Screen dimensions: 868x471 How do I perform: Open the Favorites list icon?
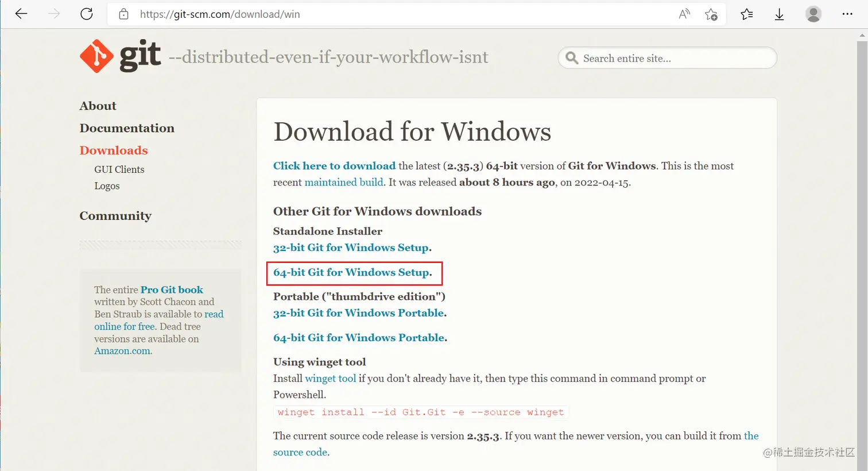[746, 14]
